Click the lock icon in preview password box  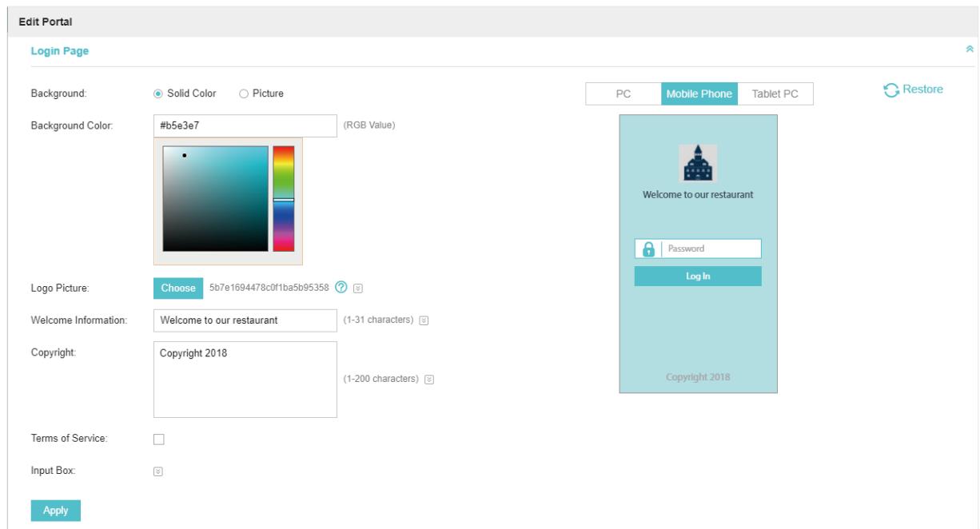(x=648, y=249)
